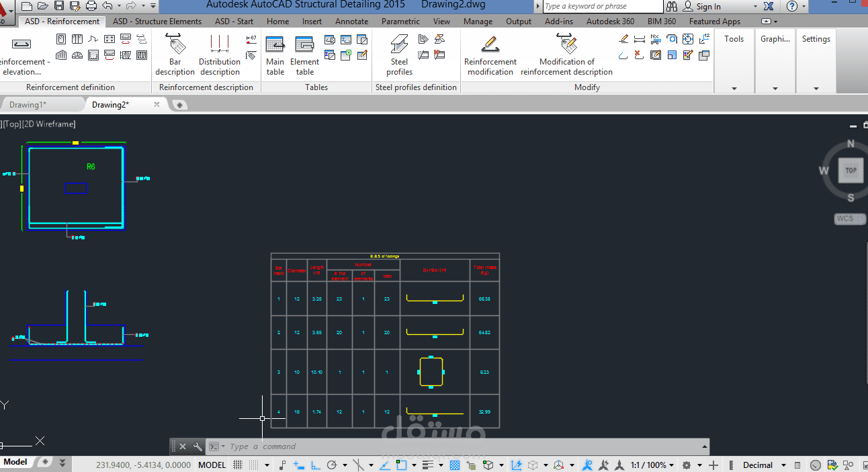Open the Bar description tool
The width and height of the screenshot is (868, 472).
pos(175,55)
